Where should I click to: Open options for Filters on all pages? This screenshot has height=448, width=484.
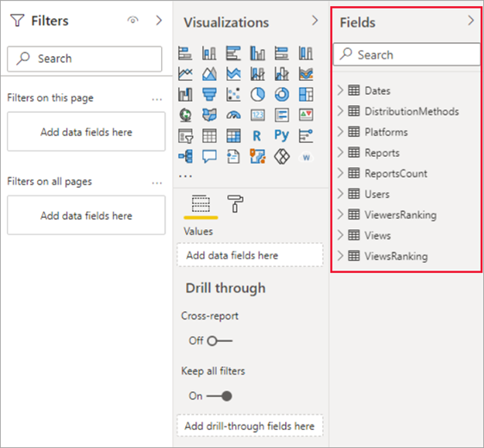pyautogui.click(x=157, y=183)
